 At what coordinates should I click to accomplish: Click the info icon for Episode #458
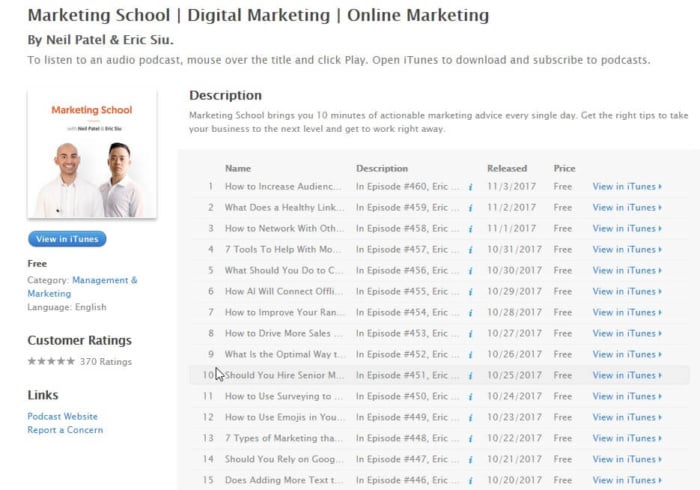[x=471, y=229]
